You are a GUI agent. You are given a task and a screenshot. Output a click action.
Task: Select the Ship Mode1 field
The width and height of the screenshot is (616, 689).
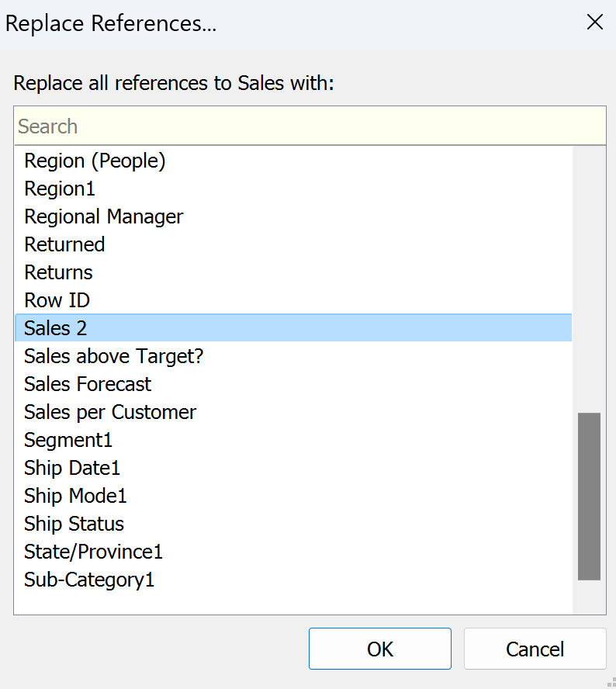click(75, 496)
